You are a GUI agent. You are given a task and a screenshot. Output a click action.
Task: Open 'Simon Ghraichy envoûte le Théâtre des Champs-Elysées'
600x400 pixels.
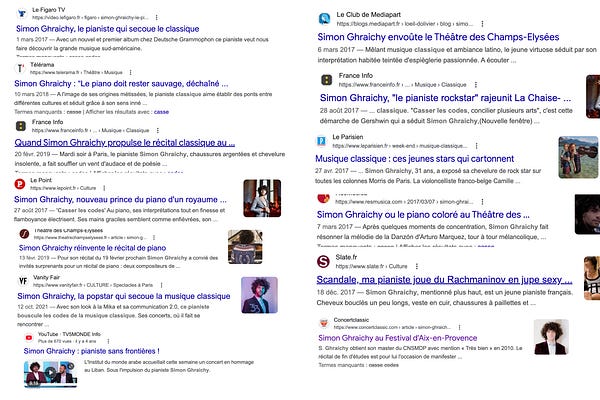(438, 37)
